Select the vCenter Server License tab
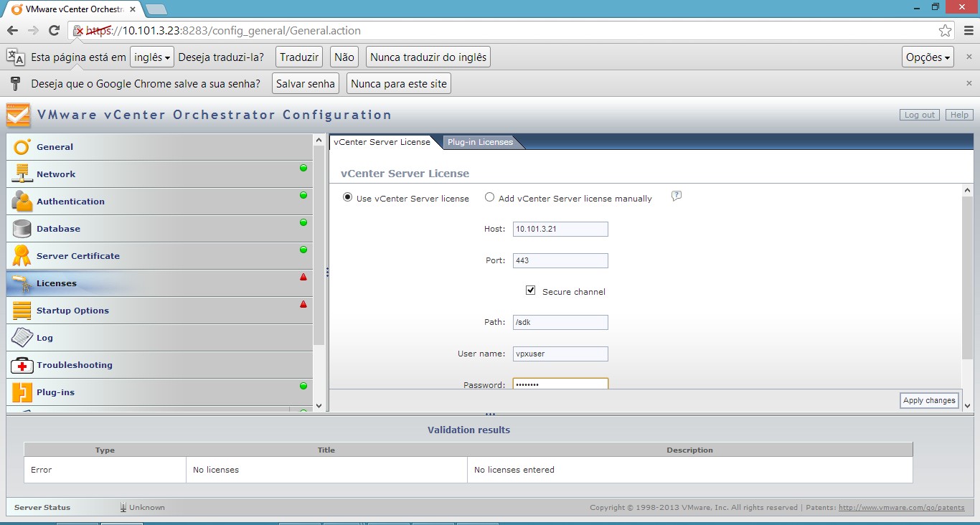The height and width of the screenshot is (525, 980). [382, 142]
